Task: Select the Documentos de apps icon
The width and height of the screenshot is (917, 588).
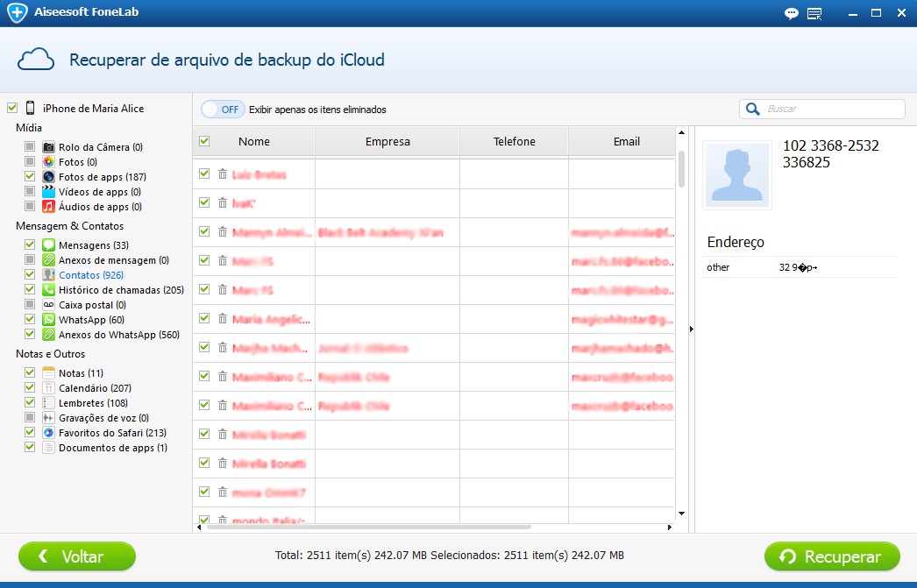Action: tap(48, 448)
